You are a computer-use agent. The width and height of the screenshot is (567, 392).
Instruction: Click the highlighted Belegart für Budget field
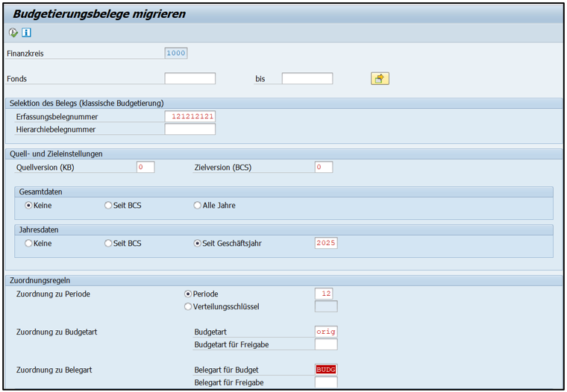point(326,370)
